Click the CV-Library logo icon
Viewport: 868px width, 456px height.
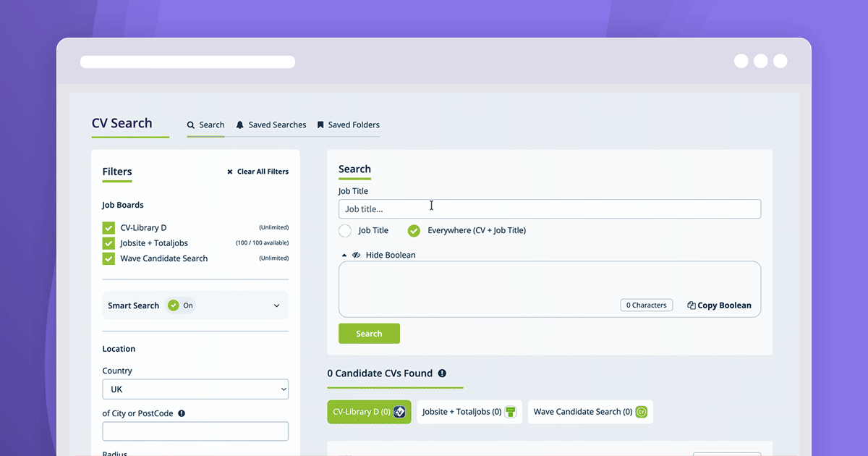[x=399, y=412]
